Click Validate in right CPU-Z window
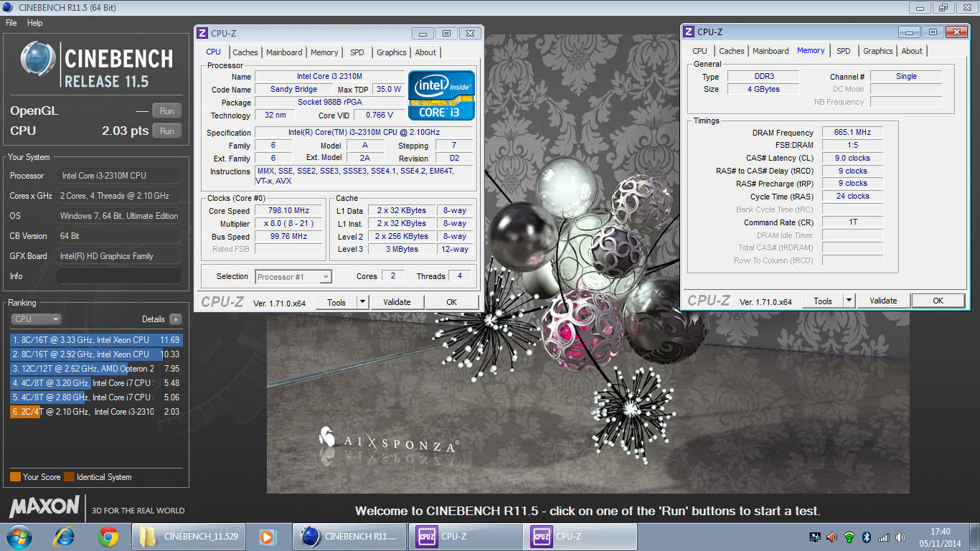The height and width of the screenshot is (551, 980). (x=883, y=301)
